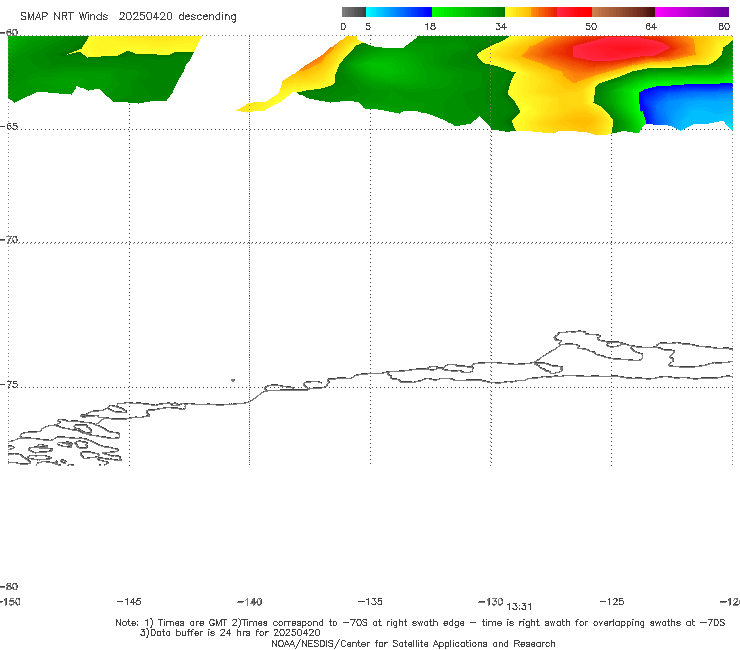Click the longitude label '-125'
Screen dimensions: 740x650
point(612,601)
